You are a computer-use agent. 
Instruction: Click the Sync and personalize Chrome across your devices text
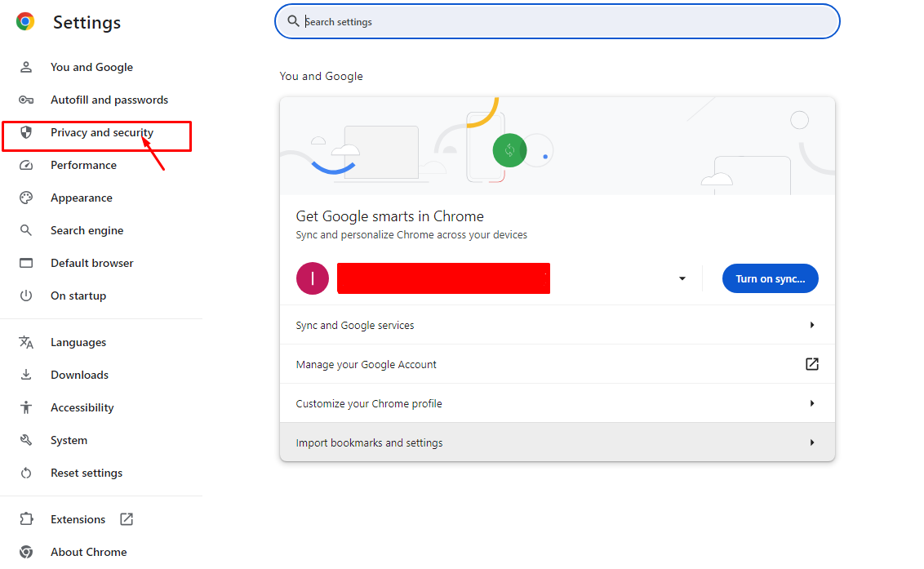411,234
